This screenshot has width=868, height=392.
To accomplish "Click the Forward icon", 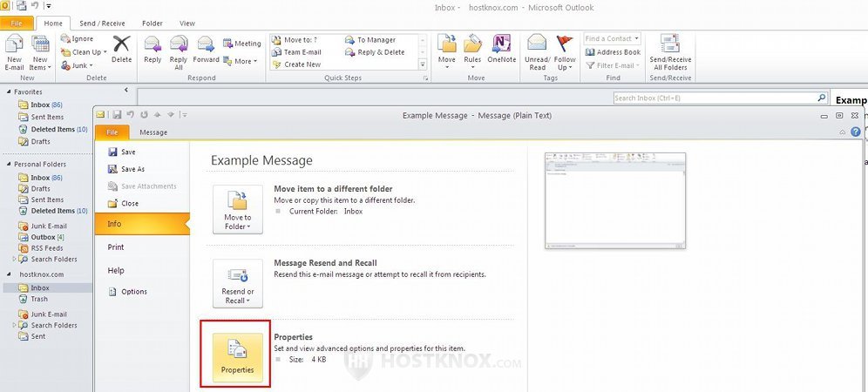I will pyautogui.click(x=206, y=50).
